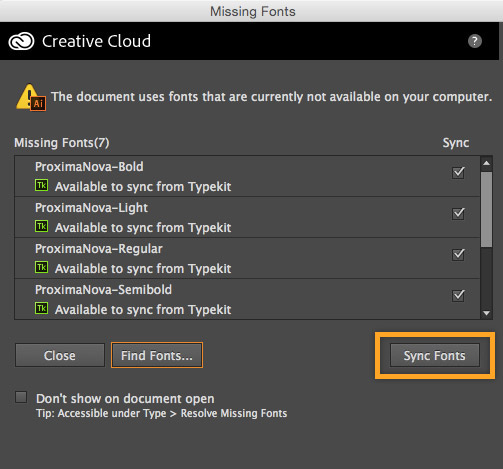
Task: Select the ProximaNova-Semibold font name
Action: (x=103, y=290)
